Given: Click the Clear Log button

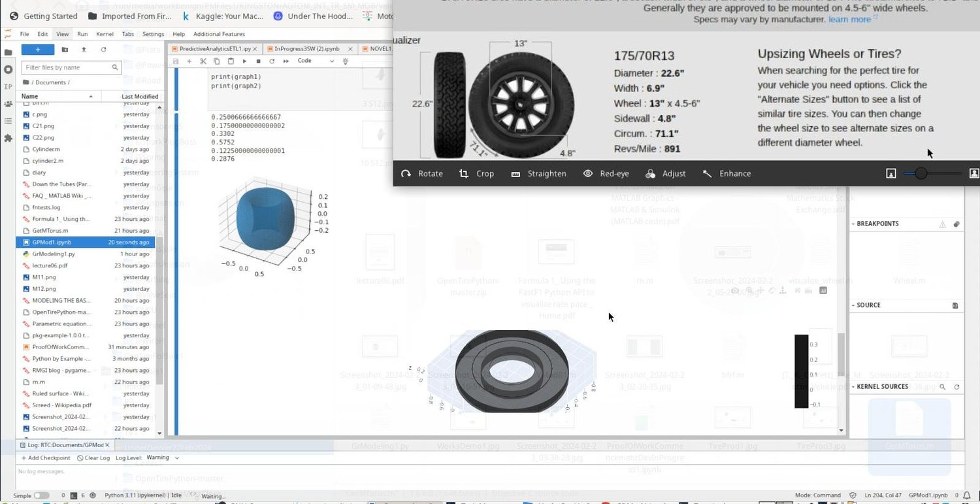Looking at the screenshot, I should (x=93, y=458).
